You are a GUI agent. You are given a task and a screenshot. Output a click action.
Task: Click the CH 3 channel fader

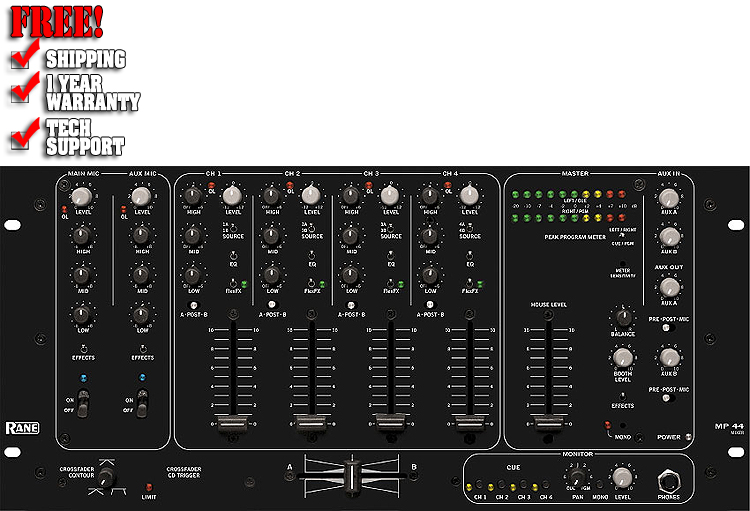click(x=391, y=422)
